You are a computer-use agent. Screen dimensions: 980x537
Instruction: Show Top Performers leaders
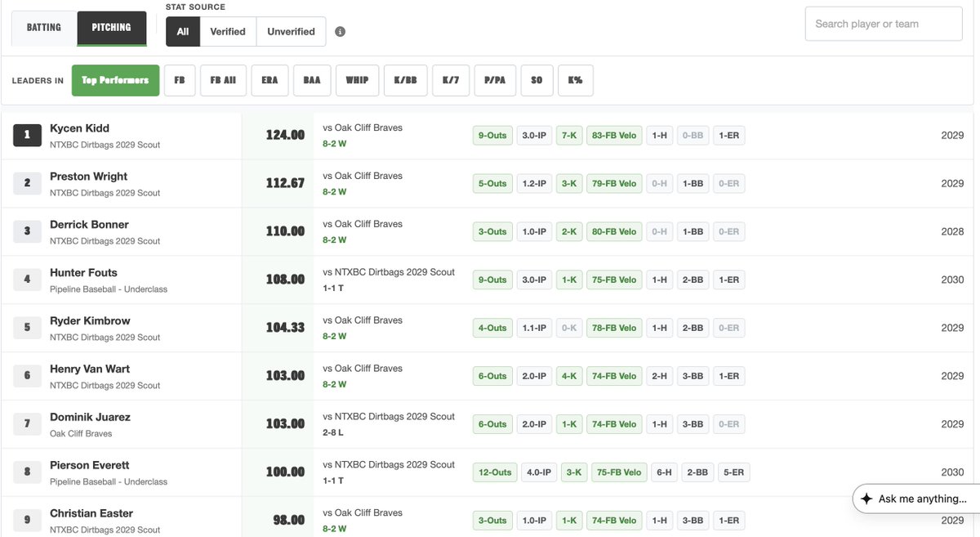115,81
